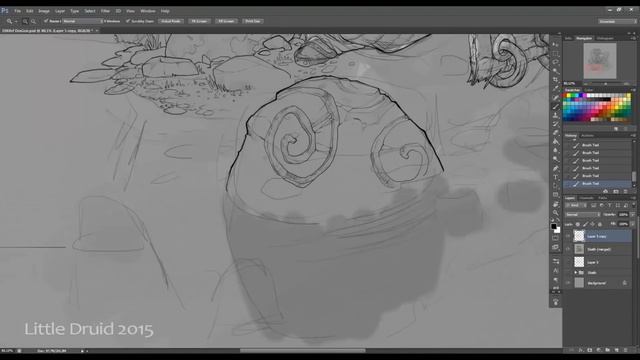The image size is (640, 360).
Task: Switch to the Color tab
Action: pyautogui.click(x=589, y=90)
